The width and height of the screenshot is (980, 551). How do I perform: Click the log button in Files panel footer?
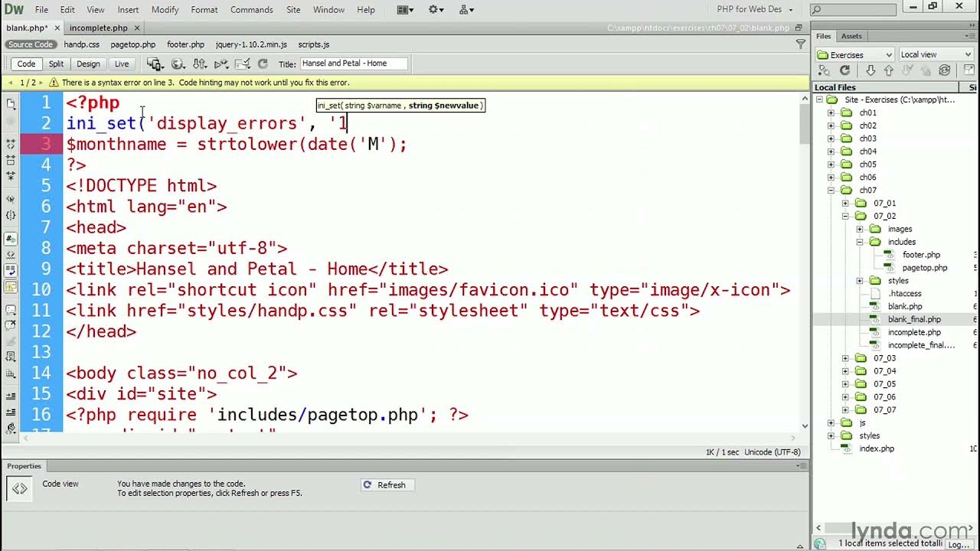[x=959, y=544]
